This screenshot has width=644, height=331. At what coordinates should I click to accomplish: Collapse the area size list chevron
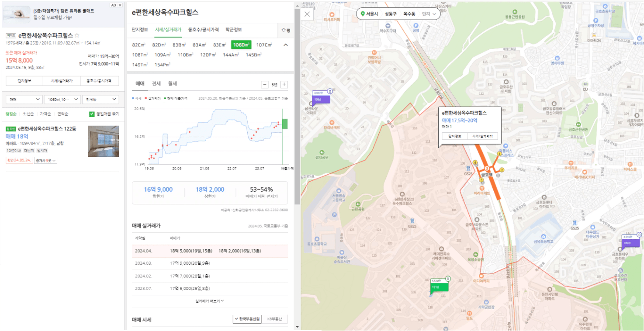(286, 45)
